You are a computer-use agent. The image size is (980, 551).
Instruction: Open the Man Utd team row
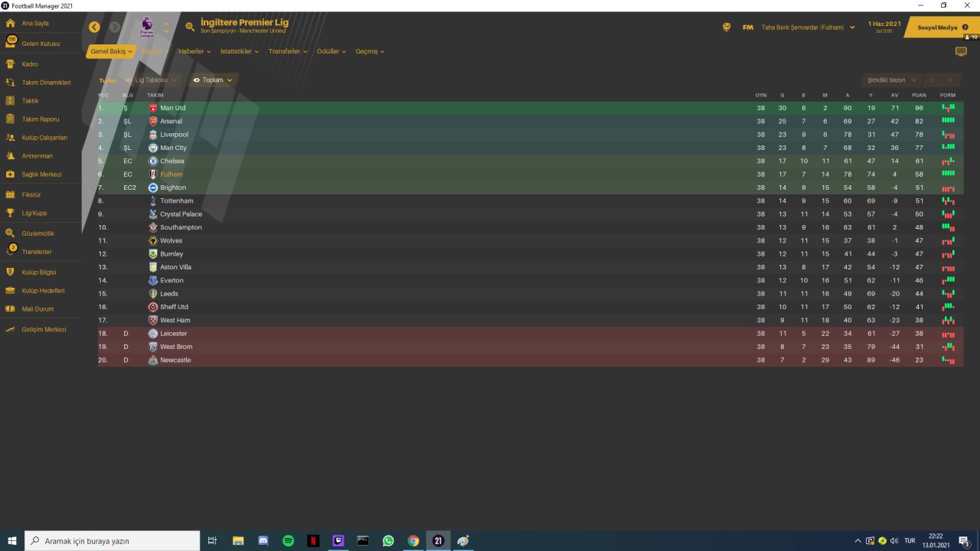pyautogui.click(x=531, y=108)
